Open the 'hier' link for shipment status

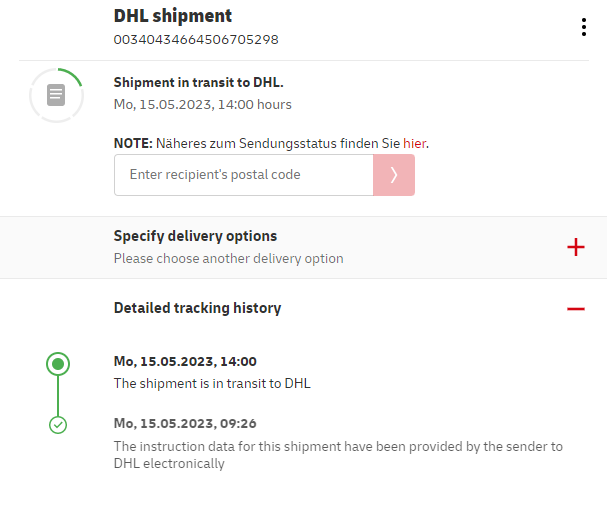(x=414, y=143)
